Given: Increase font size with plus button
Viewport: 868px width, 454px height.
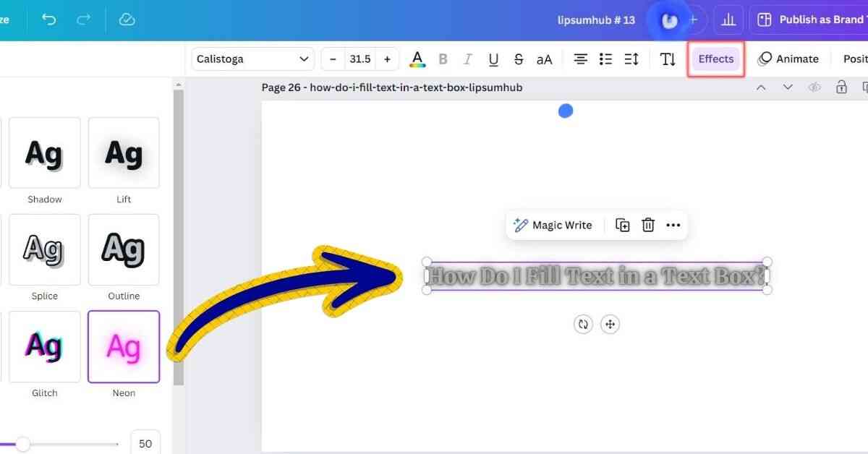Looking at the screenshot, I should 388,59.
